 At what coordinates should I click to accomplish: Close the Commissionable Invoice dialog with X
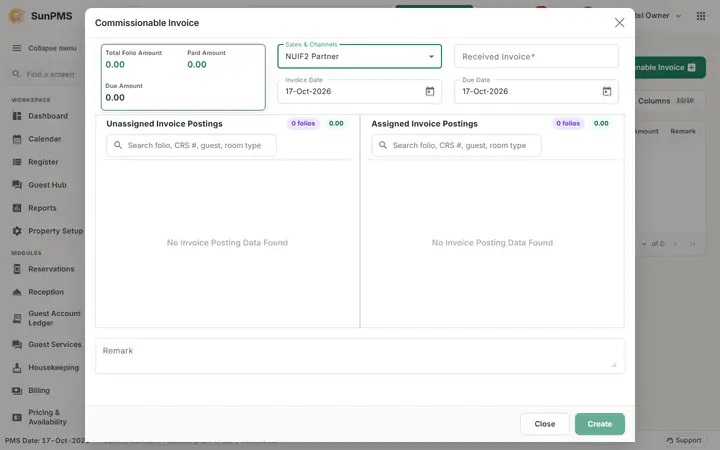tap(619, 22)
